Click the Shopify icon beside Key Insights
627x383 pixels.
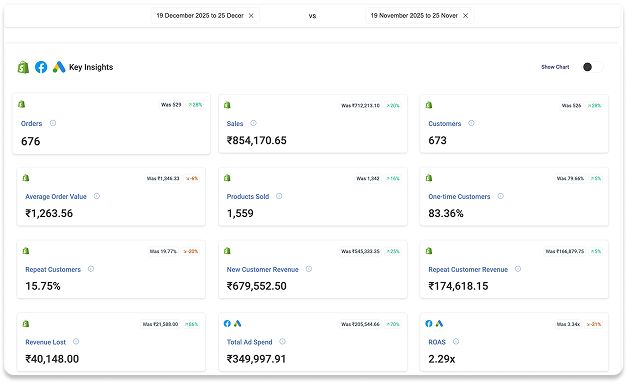(x=23, y=67)
